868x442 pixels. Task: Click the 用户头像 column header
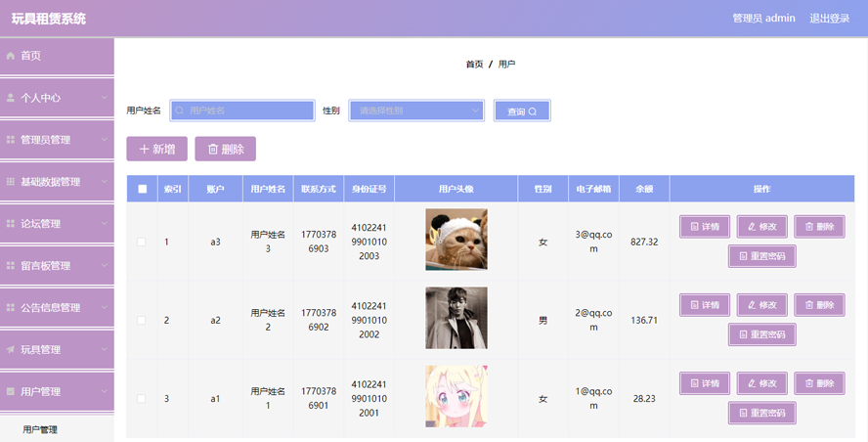[456, 189]
